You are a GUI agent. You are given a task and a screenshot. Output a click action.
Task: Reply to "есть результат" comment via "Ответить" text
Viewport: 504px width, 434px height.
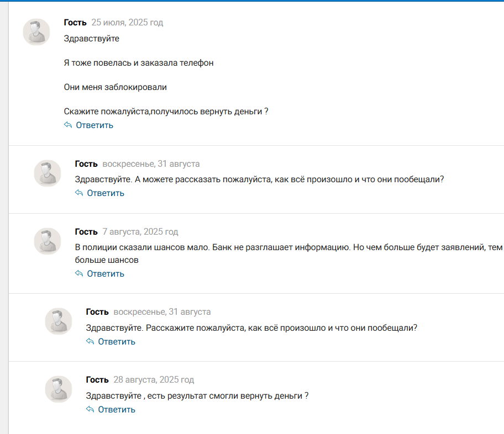click(x=117, y=410)
